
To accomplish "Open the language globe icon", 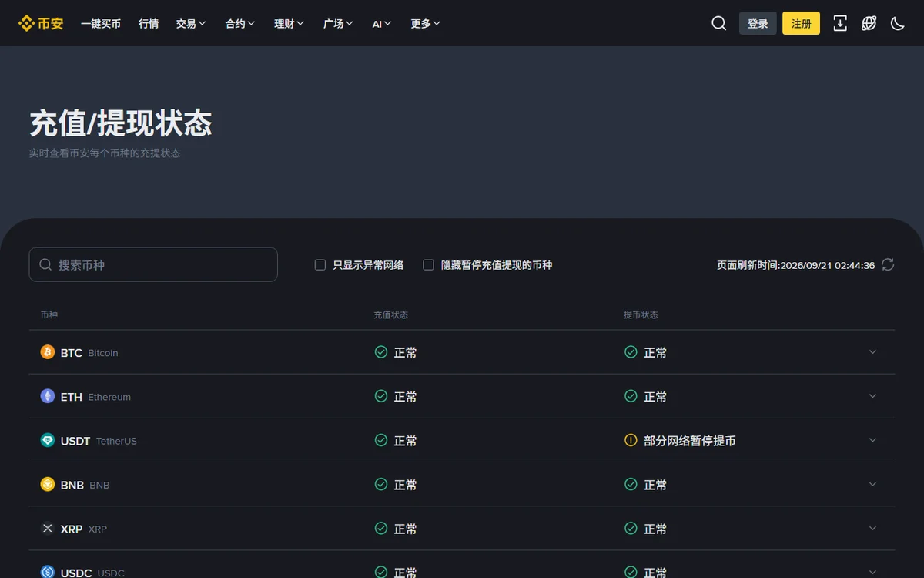I will pyautogui.click(x=869, y=23).
